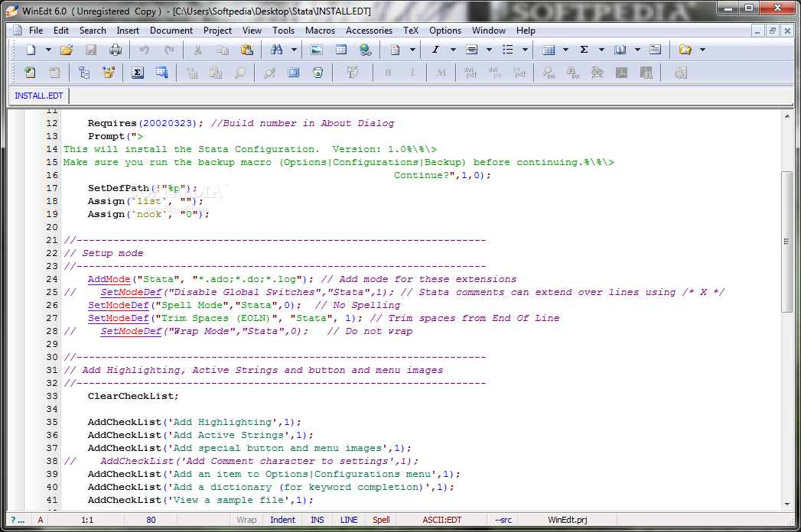Expand the folder search dropdown arrow
Screen dimensions: 801x532
point(702,50)
